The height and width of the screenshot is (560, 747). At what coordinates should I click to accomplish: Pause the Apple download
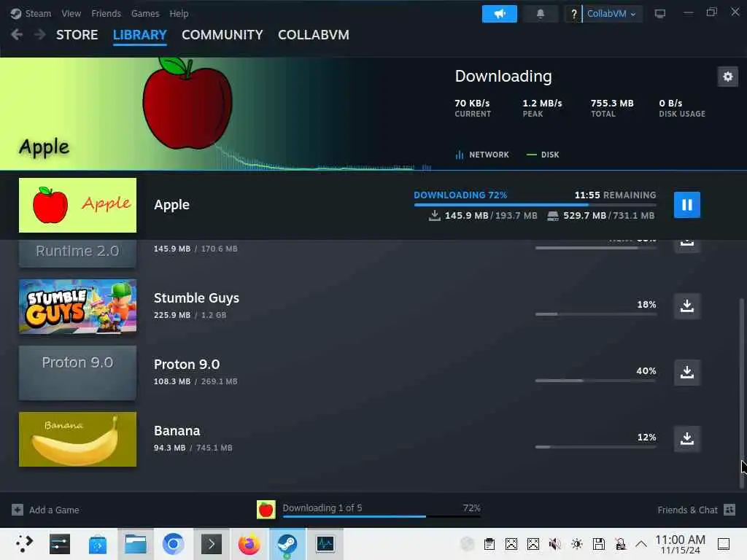[x=686, y=205]
